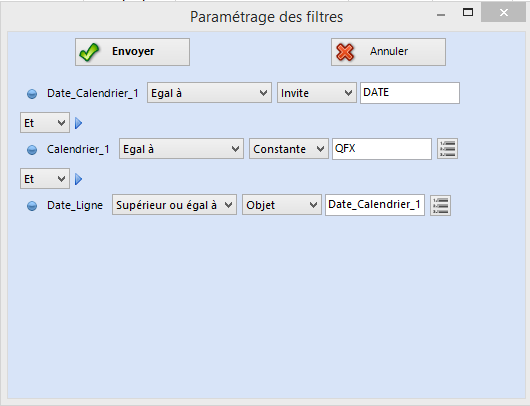This screenshot has width=530, height=406.
Task: Open Egal à dropdown for Calendrier_1
Action: pyautogui.click(x=181, y=149)
